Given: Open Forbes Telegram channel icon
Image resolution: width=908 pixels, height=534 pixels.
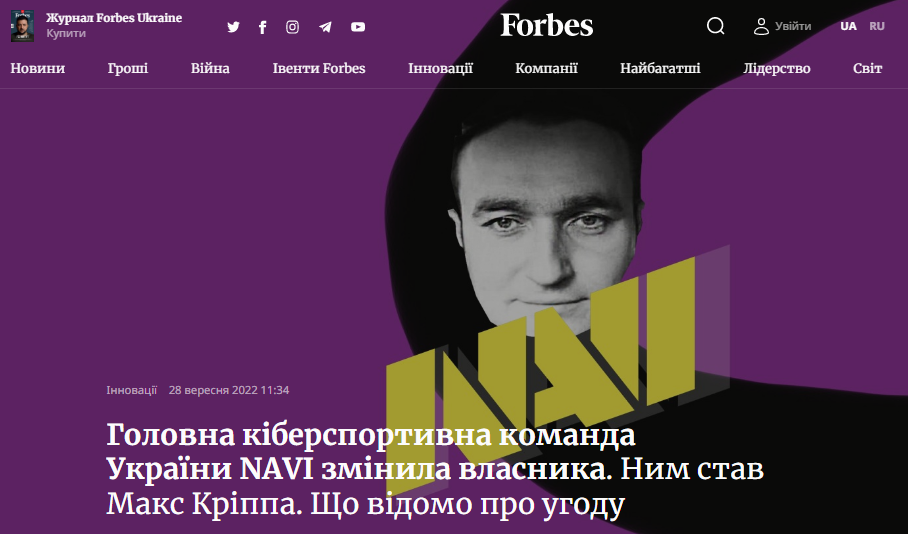Looking at the screenshot, I should pos(325,27).
